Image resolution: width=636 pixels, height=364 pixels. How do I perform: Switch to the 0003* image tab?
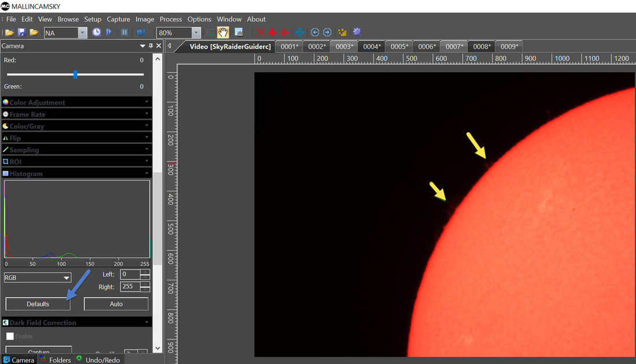345,47
